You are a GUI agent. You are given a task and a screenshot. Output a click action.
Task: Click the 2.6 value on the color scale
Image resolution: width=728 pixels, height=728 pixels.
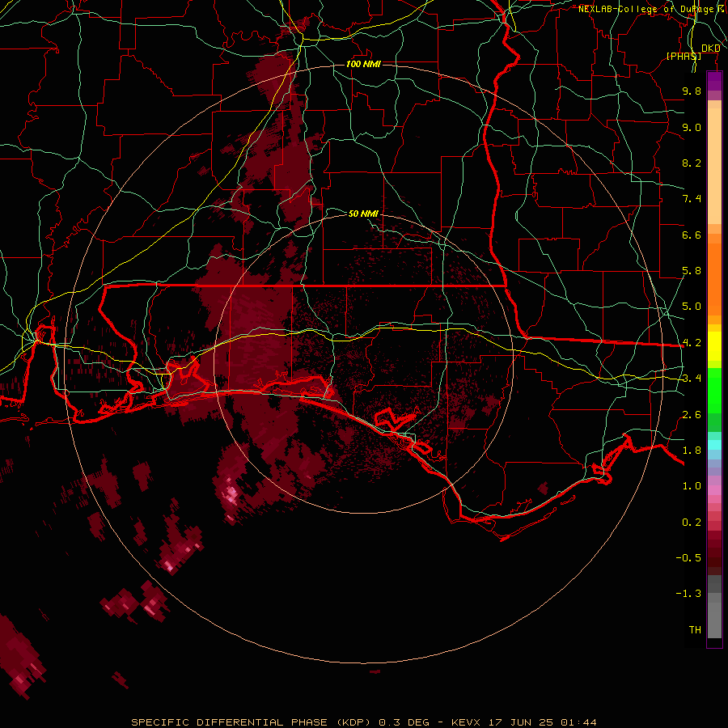click(692, 415)
